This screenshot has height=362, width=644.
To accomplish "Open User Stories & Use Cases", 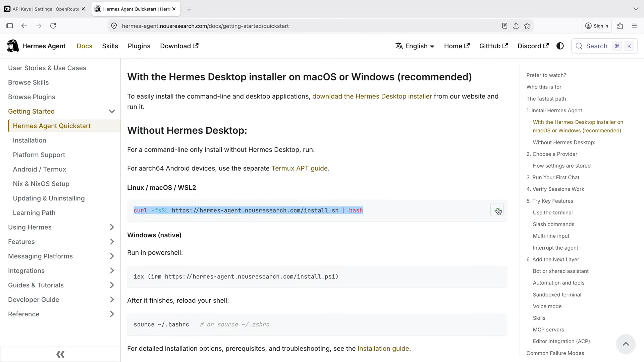I will (47, 68).
